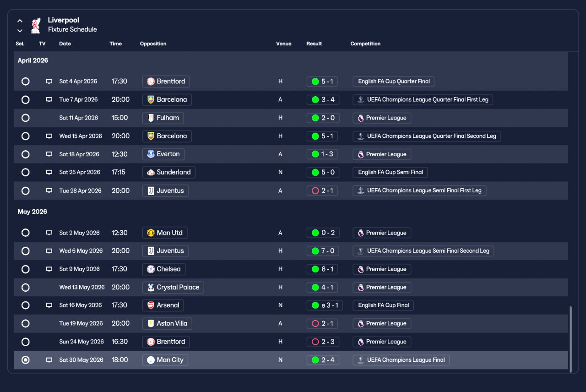Screen dimensions: 586x392
Task: Select the radio button for Sunderland match
Action: click(x=26, y=173)
